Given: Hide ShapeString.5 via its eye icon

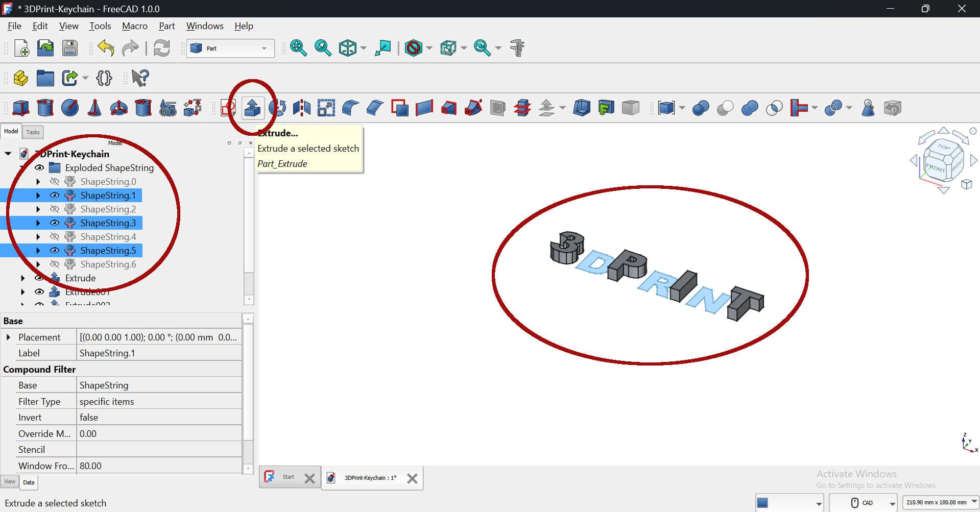Looking at the screenshot, I should (x=55, y=250).
